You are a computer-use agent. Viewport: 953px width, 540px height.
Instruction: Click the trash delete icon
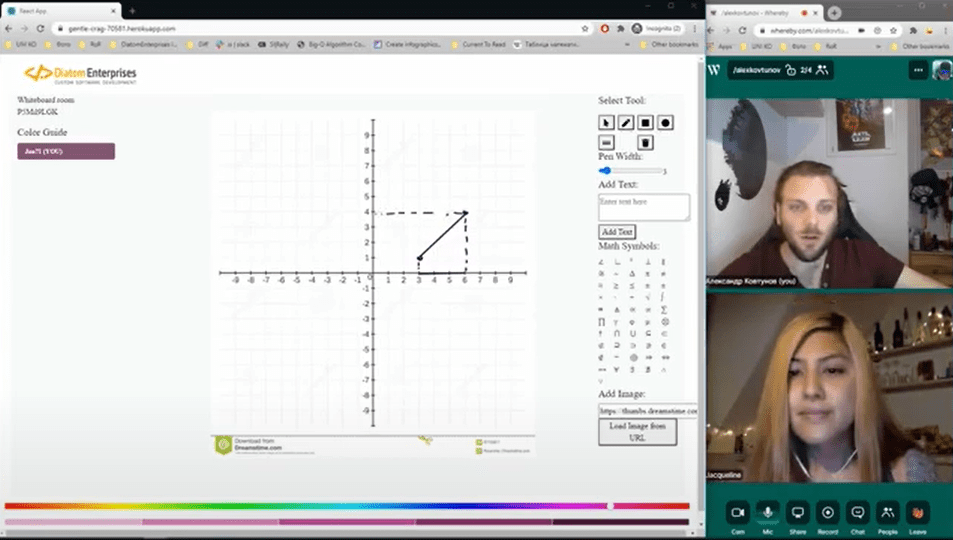point(645,142)
